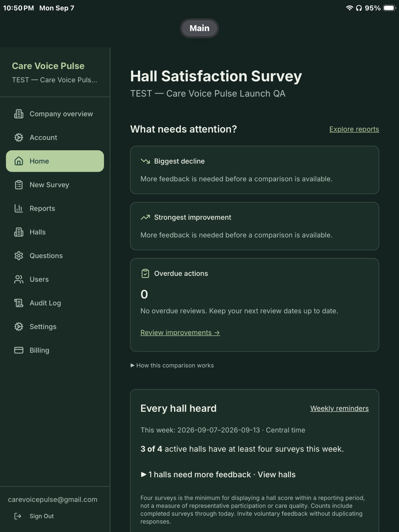The width and height of the screenshot is (399, 532).
Task: Click the Overdue actions clipboard-check icon
Action: coord(145,273)
